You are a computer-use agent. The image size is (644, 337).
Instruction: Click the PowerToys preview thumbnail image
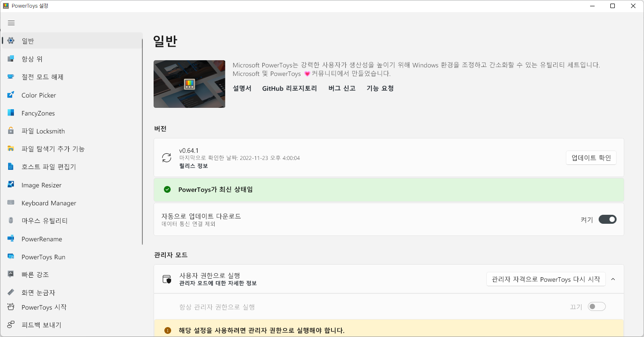tap(190, 84)
